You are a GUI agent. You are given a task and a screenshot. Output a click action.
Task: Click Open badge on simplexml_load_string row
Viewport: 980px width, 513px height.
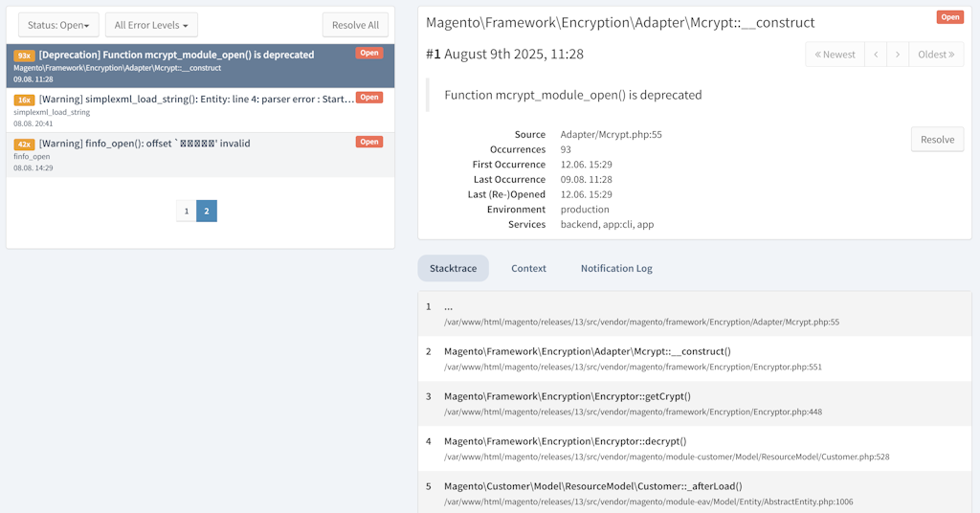pyautogui.click(x=369, y=98)
